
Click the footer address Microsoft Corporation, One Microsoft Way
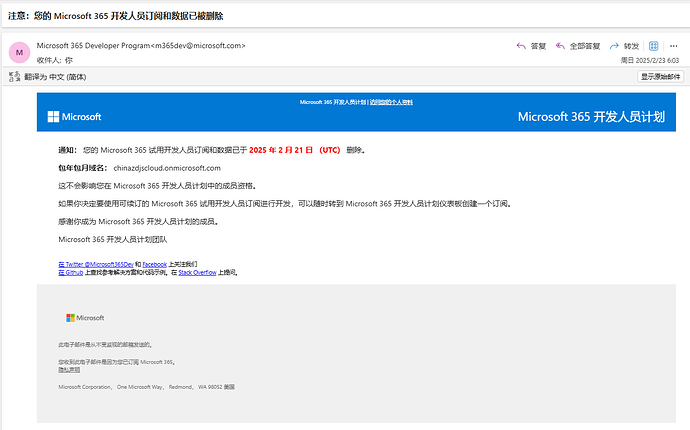[147, 387]
